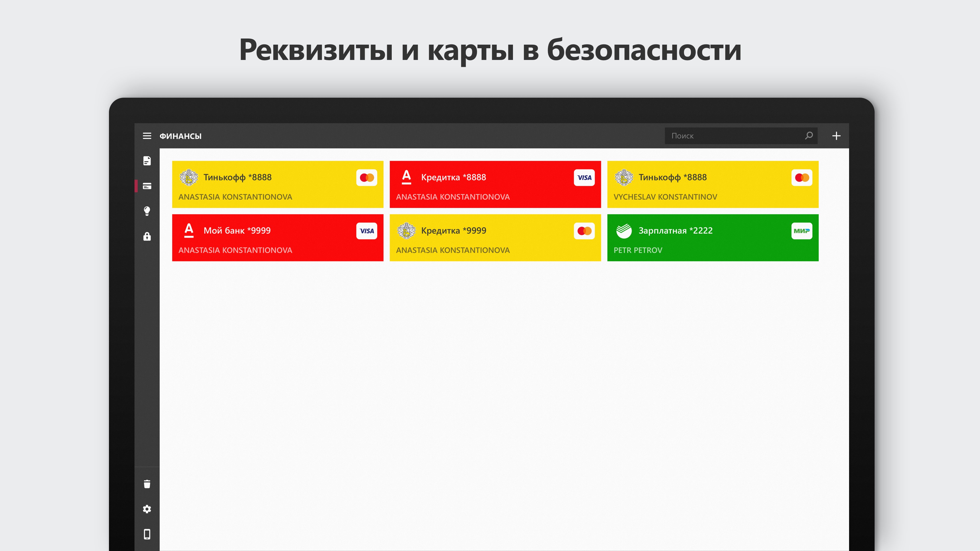Open Vycheslav Konstantinov's Тинькофф card

point(712,184)
